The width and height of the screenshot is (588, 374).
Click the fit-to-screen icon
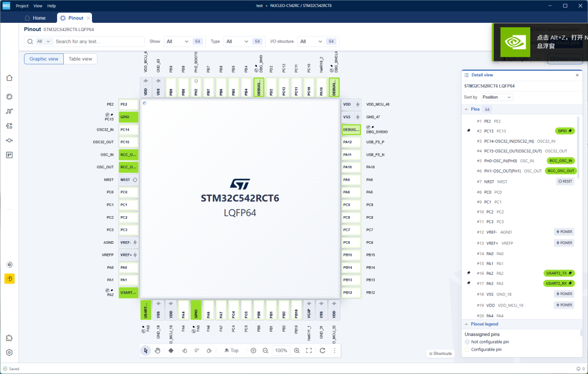[x=309, y=351]
